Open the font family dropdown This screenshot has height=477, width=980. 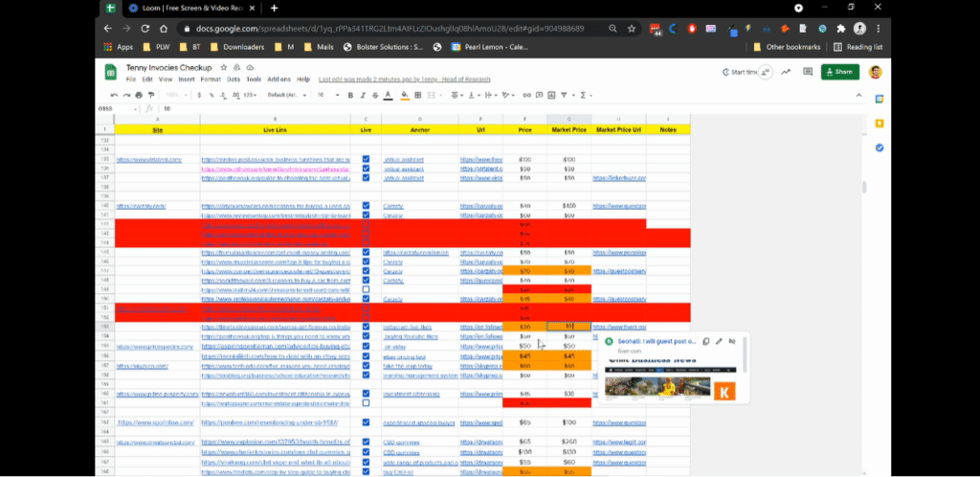[287, 95]
